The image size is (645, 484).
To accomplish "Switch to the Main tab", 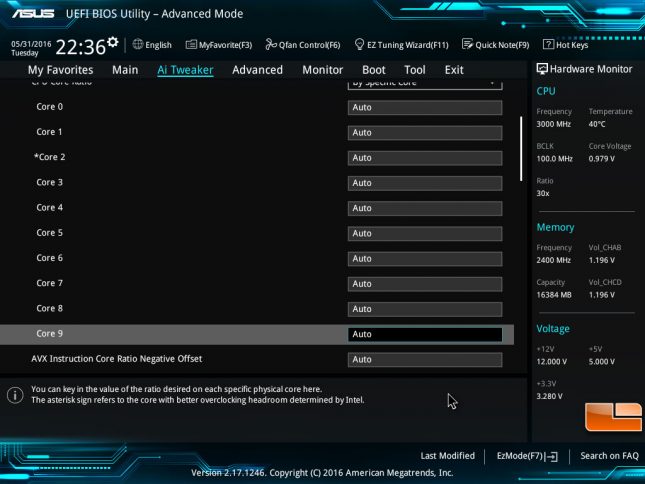I will pos(125,70).
